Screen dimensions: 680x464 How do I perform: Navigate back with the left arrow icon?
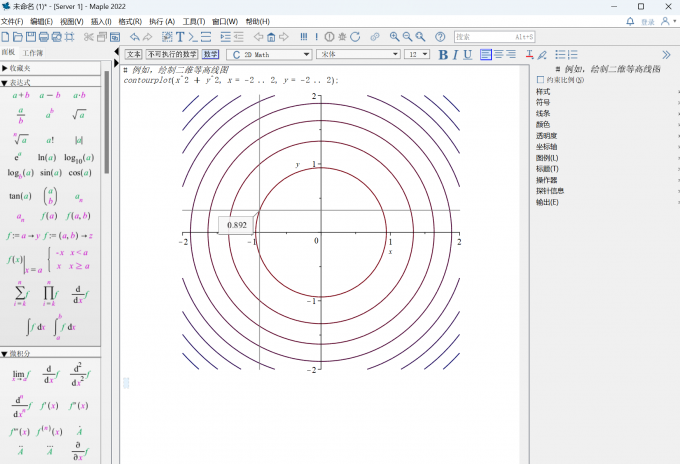[x=258, y=37]
